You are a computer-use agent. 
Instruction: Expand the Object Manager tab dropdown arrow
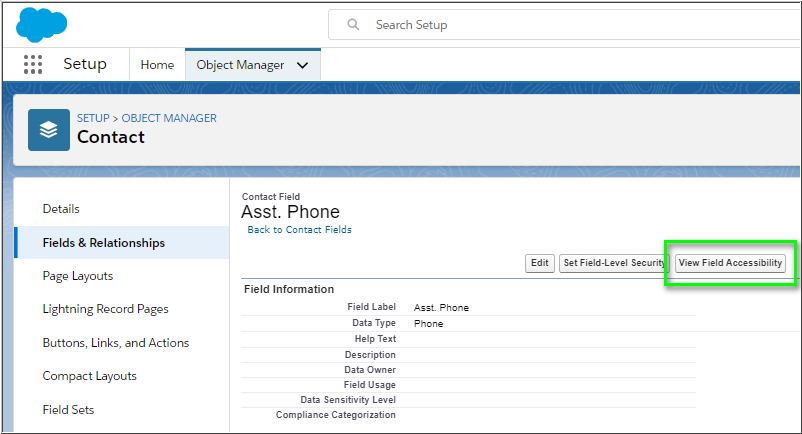tap(302, 65)
